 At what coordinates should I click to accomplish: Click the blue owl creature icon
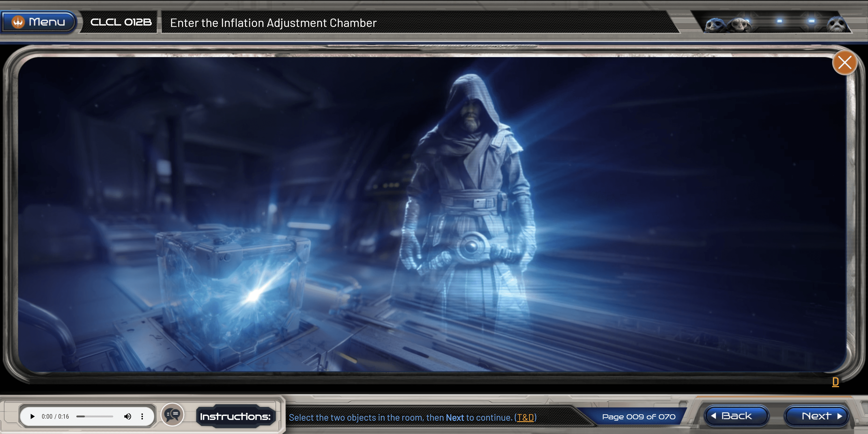(x=714, y=25)
